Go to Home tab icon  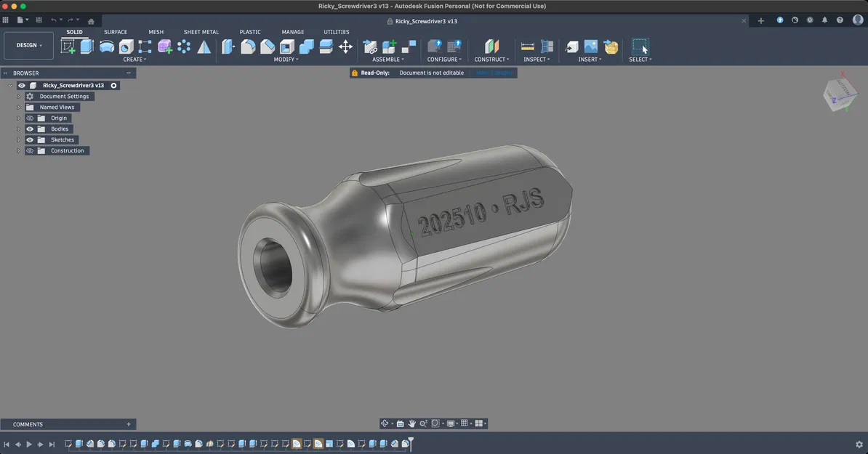91,21
